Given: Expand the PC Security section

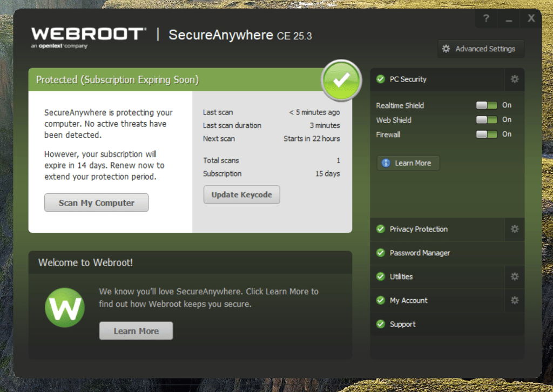Looking at the screenshot, I should (437, 79).
